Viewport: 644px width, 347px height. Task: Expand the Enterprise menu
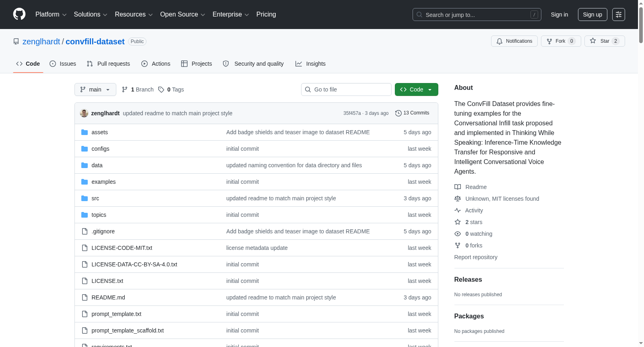(x=231, y=15)
